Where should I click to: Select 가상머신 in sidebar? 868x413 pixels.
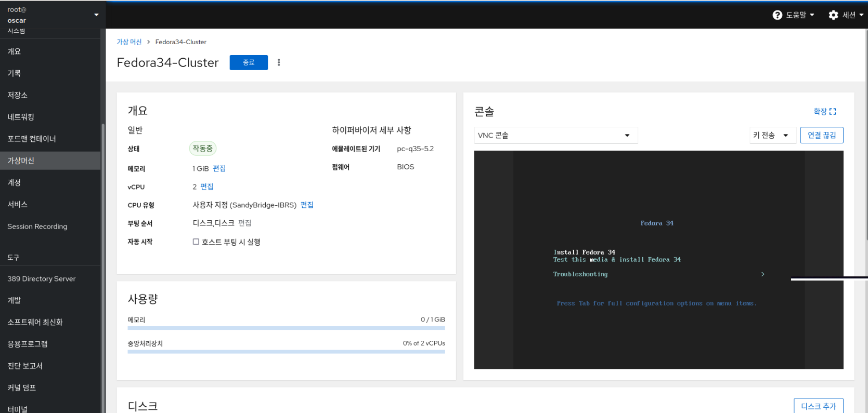50,161
